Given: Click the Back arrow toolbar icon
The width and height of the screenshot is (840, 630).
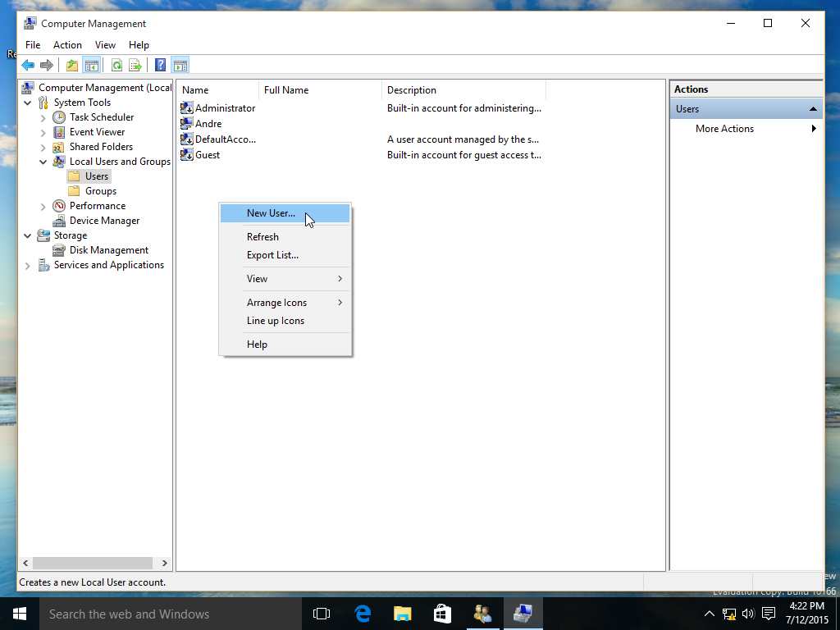Looking at the screenshot, I should tap(28, 66).
